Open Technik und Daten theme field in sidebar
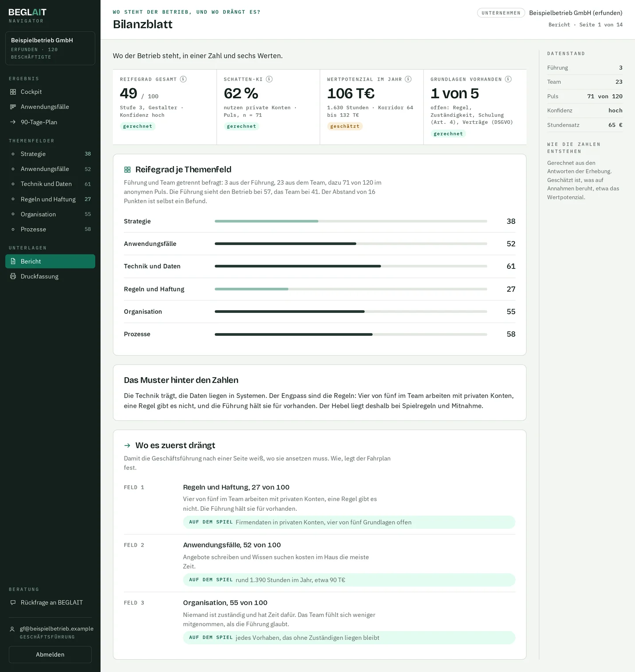 coord(50,184)
